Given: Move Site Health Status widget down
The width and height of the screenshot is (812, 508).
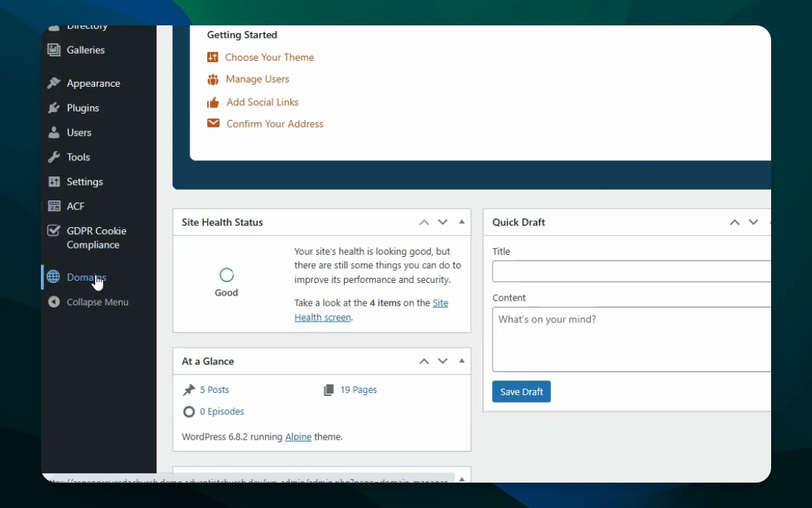Looking at the screenshot, I should (x=443, y=222).
